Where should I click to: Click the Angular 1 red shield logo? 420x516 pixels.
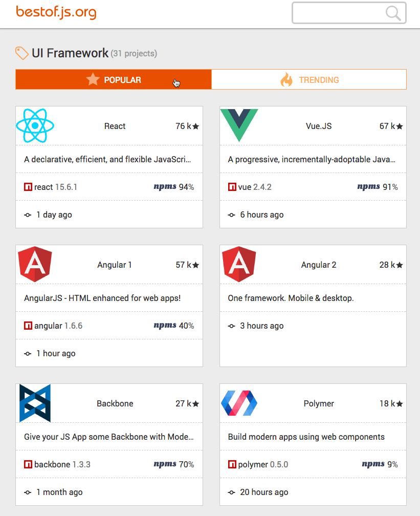35,264
